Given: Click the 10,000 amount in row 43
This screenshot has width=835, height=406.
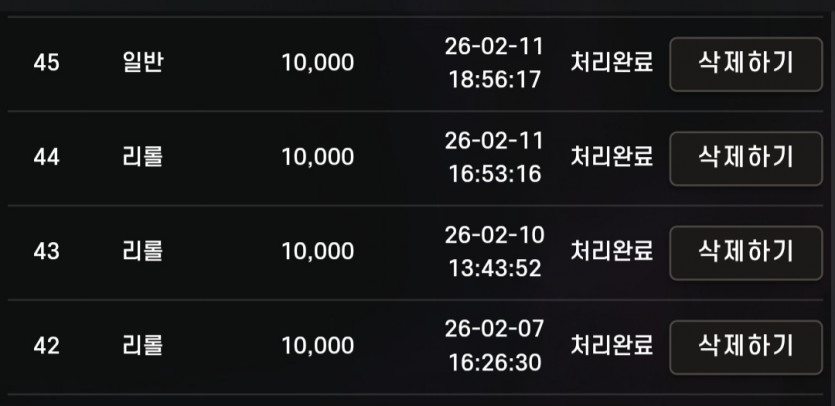Looking at the screenshot, I should click(317, 251).
